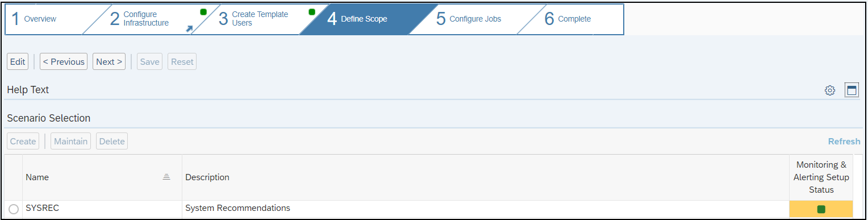The width and height of the screenshot is (868, 220).
Task: Go to step 6 Complete
Action: [x=574, y=19]
